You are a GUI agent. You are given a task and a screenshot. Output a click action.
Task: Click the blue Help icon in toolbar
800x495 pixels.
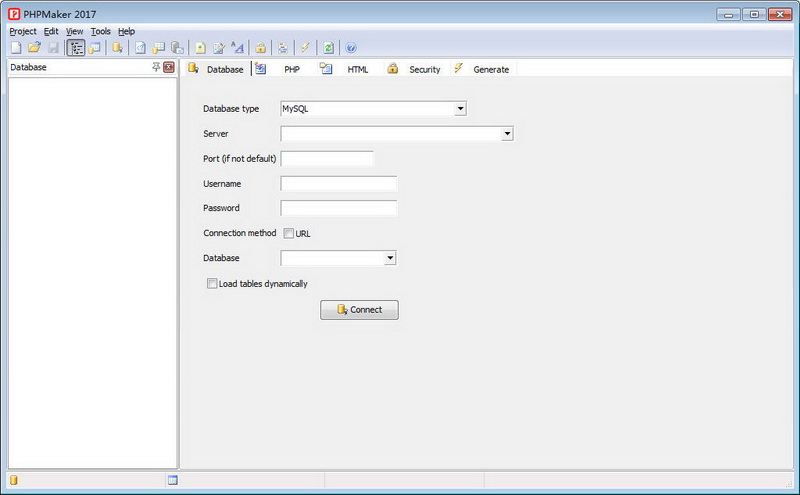pos(351,47)
